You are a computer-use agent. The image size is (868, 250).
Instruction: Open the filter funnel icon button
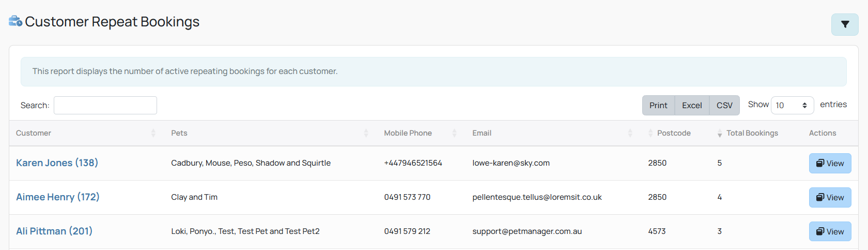pos(845,24)
